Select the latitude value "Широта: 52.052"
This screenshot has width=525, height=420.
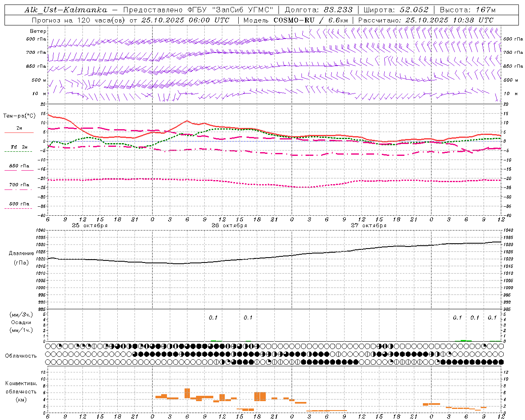coord(396,10)
